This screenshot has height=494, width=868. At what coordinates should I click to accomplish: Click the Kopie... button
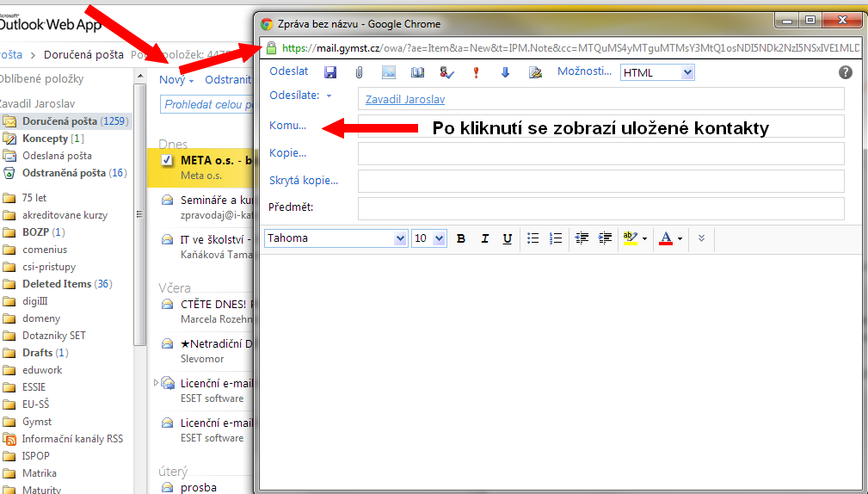click(x=288, y=153)
